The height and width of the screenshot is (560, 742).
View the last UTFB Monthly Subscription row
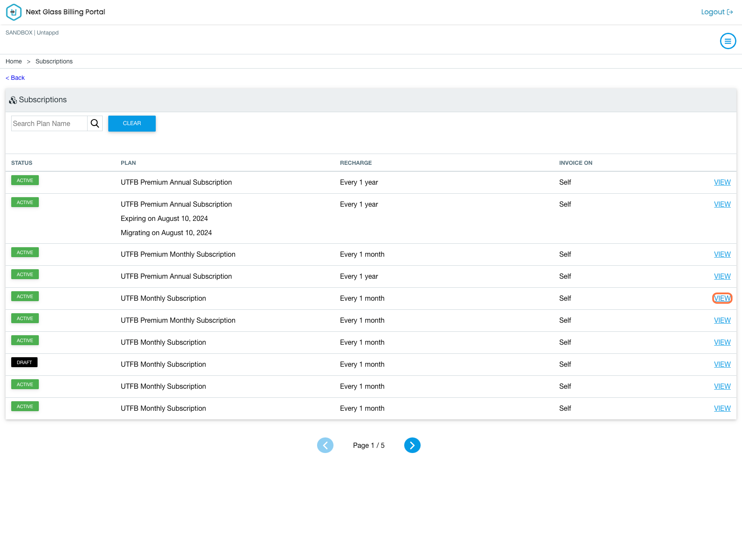pos(722,408)
